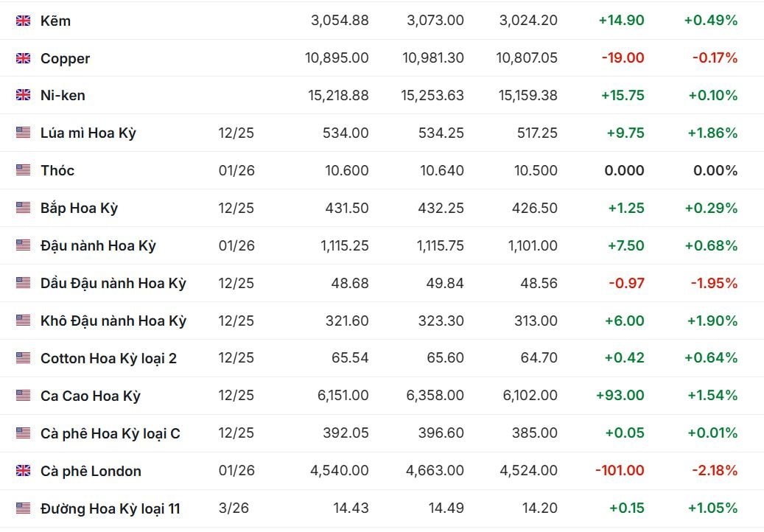Open Cà phê Hoa Kỳ loại C
The image size is (764, 532).
111,433
